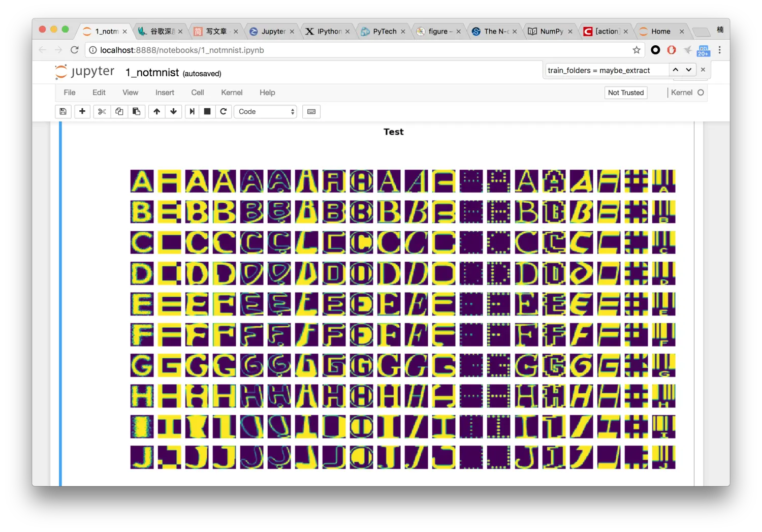The image size is (762, 532).
Task: Insert cell below with plus icon
Action: (82, 112)
